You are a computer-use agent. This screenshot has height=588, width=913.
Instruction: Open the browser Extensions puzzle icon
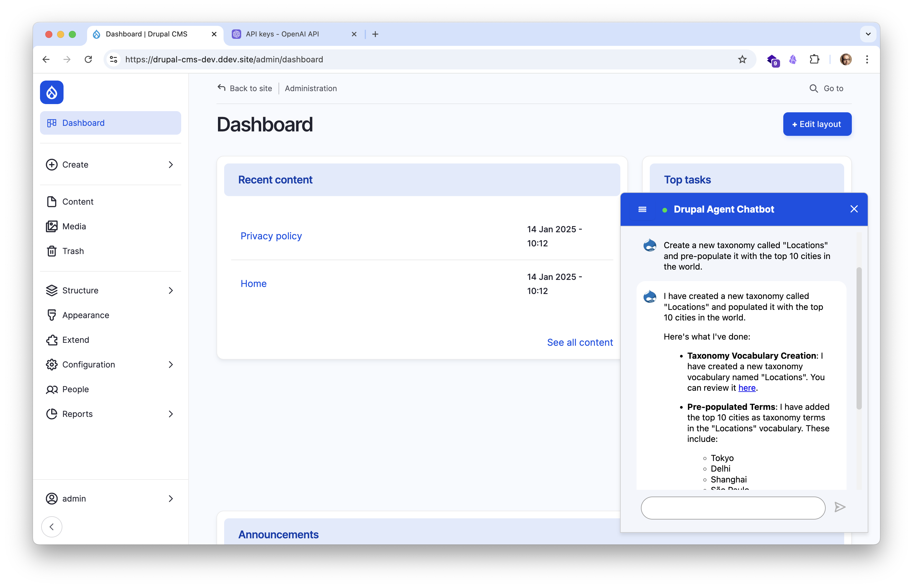814,59
